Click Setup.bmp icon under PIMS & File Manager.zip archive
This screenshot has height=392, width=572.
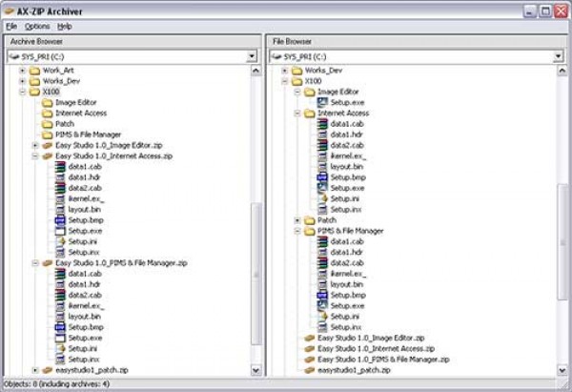tap(60, 327)
